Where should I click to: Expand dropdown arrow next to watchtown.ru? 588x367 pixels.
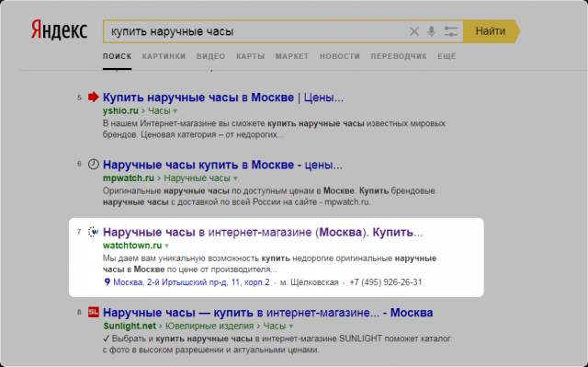point(167,247)
